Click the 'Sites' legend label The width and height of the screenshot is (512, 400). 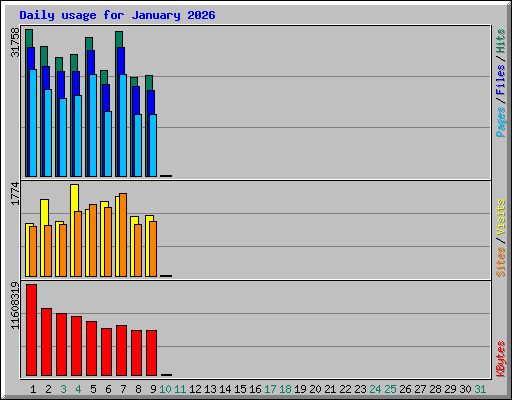501,262
